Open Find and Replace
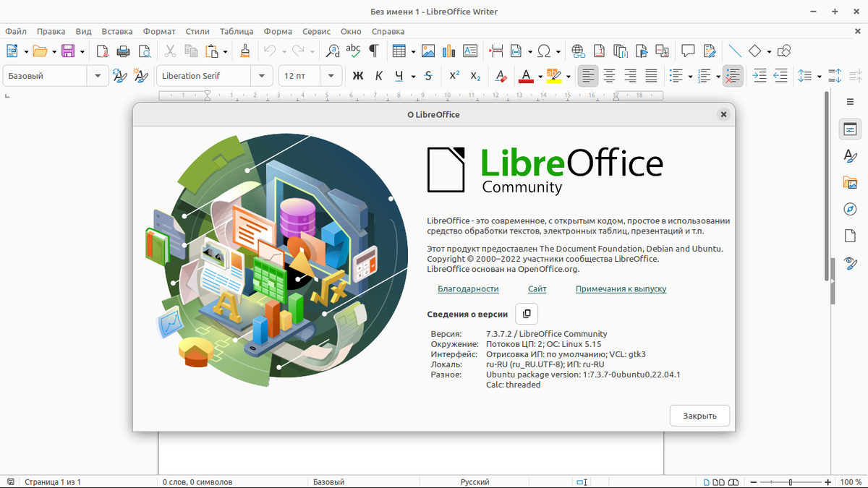 point(332,51)
